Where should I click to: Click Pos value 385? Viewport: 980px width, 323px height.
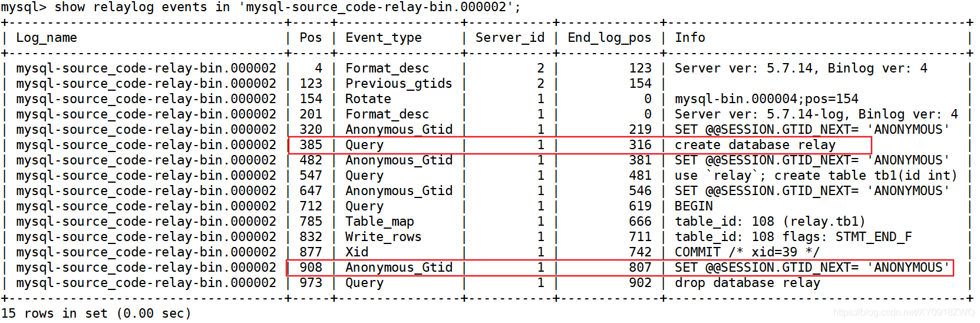pos(311,145)
